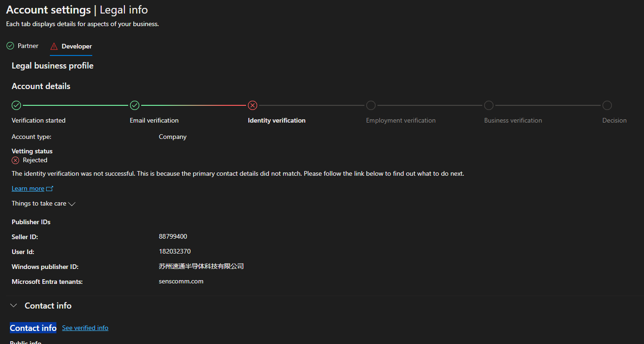Click the Microsoft Entra tenants label

47,282
